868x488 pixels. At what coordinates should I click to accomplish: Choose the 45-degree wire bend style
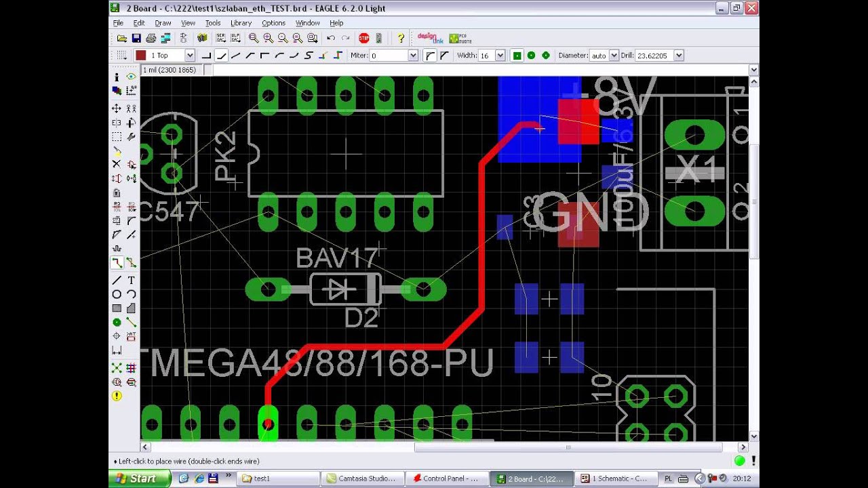(221, 56)
